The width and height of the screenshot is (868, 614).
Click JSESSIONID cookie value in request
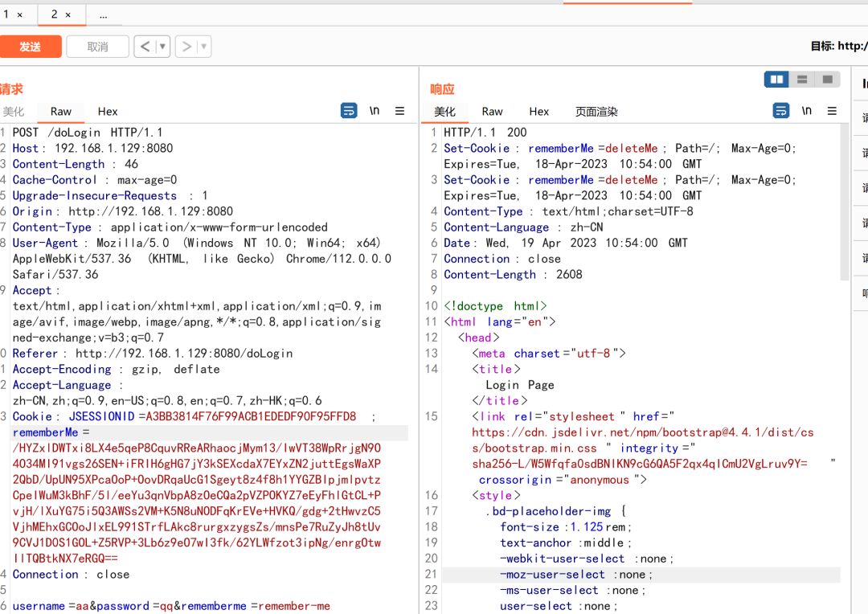point(251,416)
